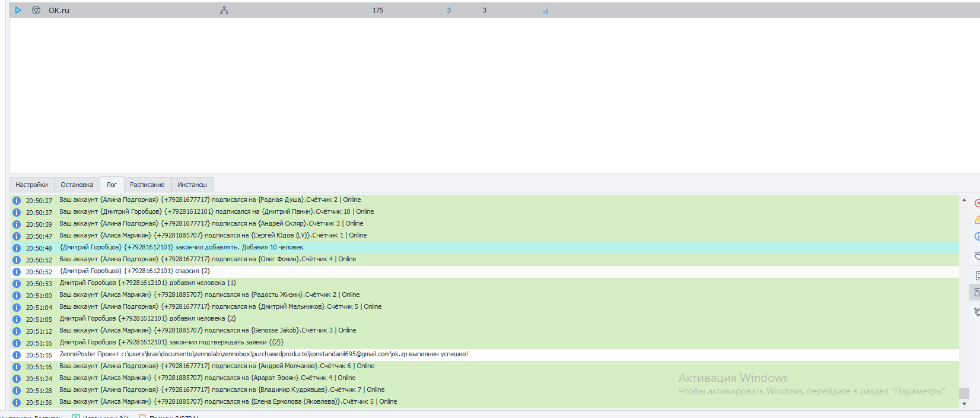
Task: Select log line mentioning Genosse Jakob
Action: click(485, 331)
